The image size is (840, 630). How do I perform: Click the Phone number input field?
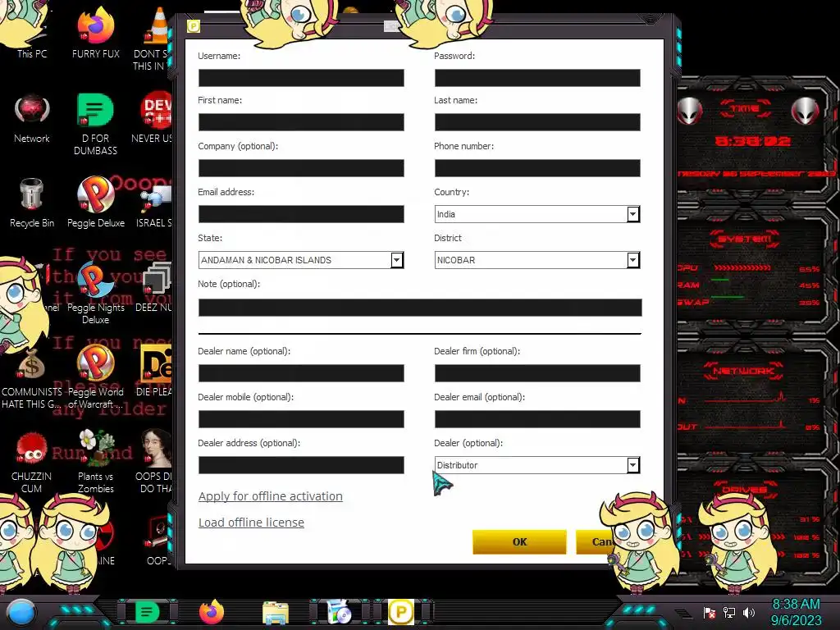click(537, 168)
